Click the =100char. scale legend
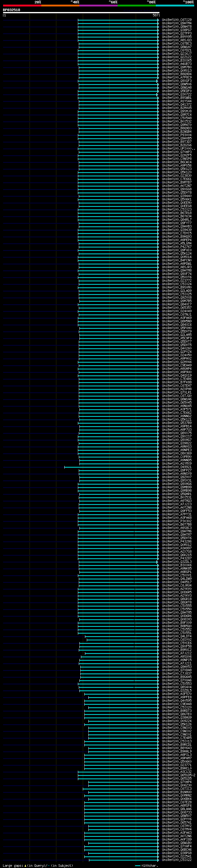This screenshot has height=868, width=197. pyautogui.click(x=147, y=865)
